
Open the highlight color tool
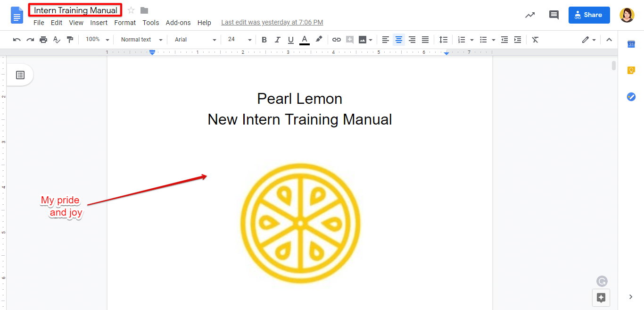click(x=319, y=40)
